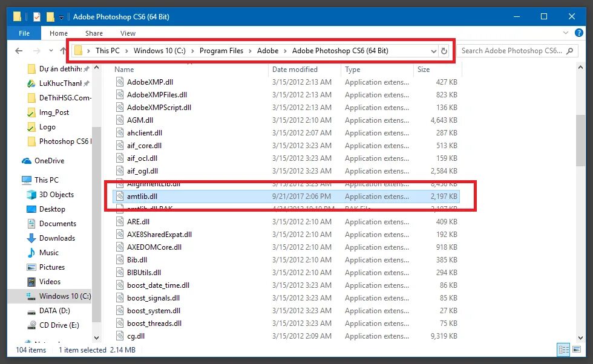Sort by Date modified column header
Viewport: 593px width, 364px height.
click(295, 70)
